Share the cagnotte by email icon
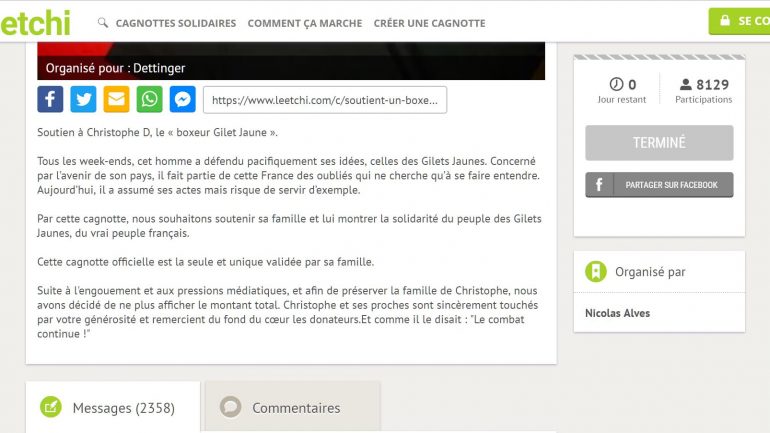Image resolution: width=770 pixels, height=433 pixels. 117,100
